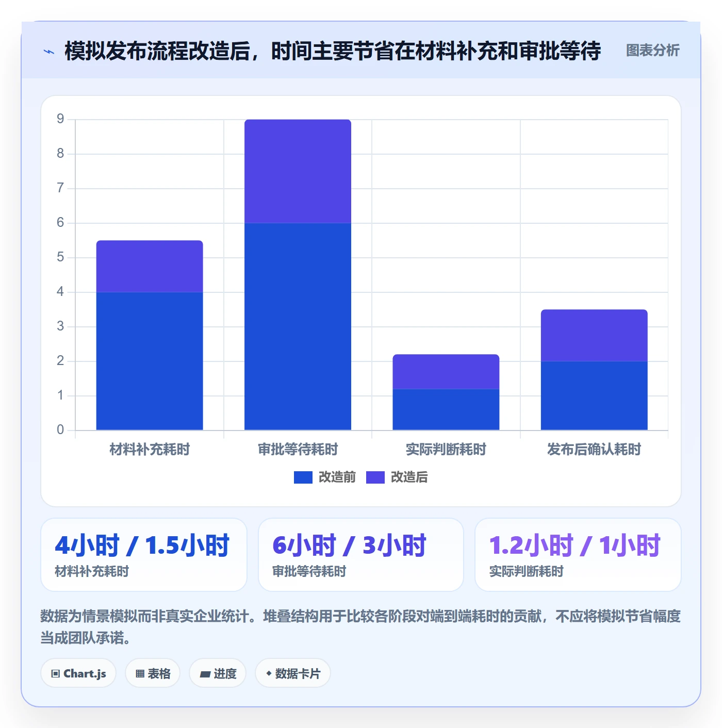
Task: Click the y-axis tick label 0
Action: [x=60, y=430]
